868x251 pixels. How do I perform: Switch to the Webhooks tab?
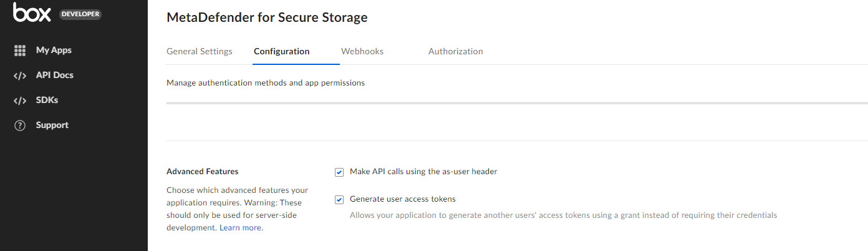[x=362, y=51]
